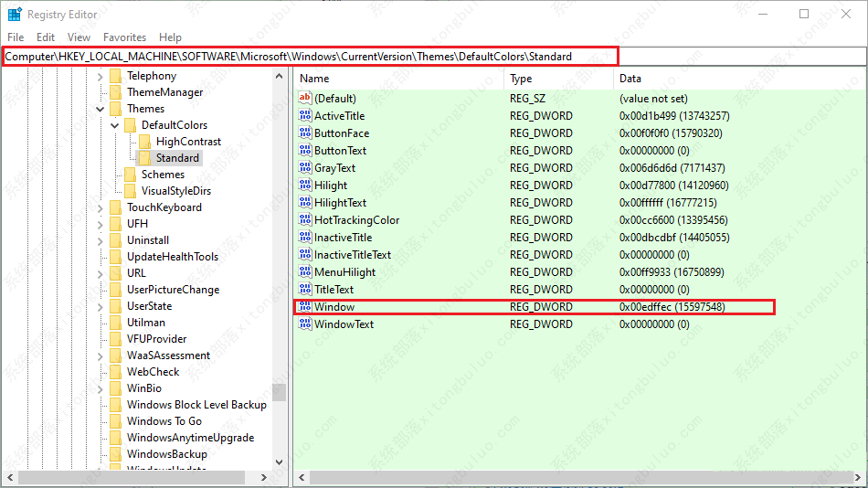Click the Registry Editor app icon in title bar
This screenshot has width=868, height=488.
pos(15,14)
